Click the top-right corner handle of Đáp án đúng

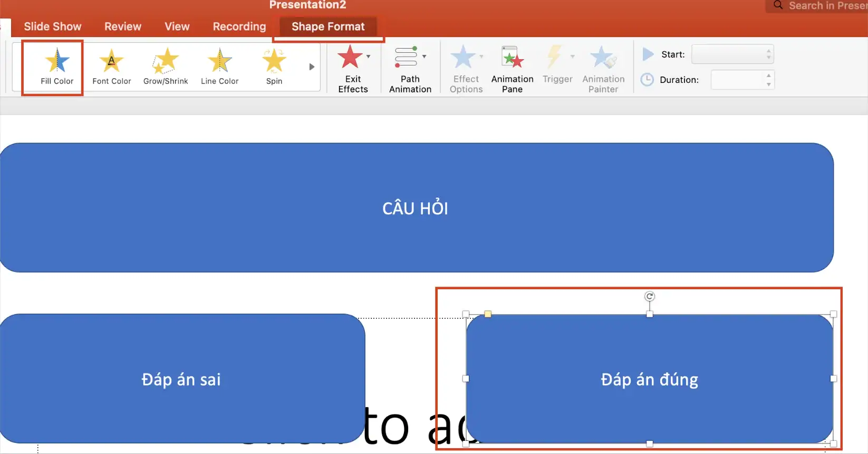(834, 314)
